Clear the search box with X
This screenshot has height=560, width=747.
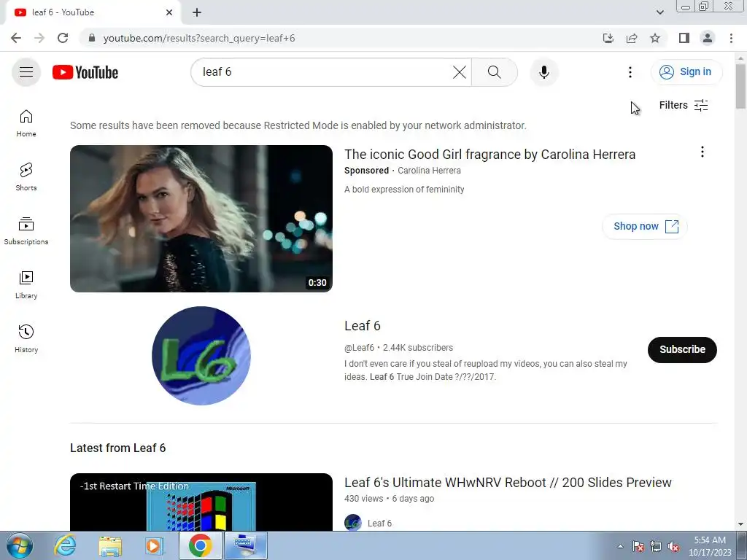pyautogui.click(x=460, y=72)
